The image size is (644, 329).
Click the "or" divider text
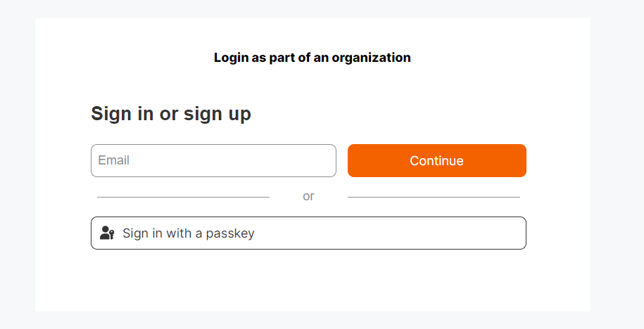point(308,197)
